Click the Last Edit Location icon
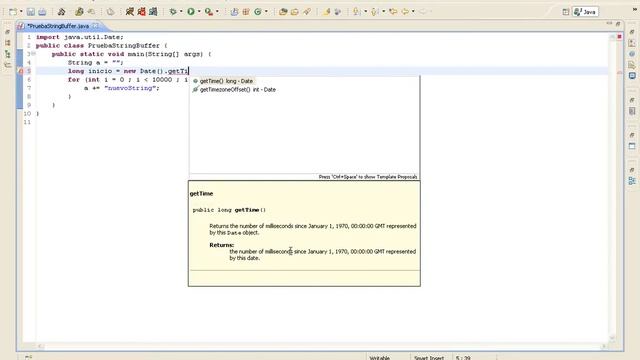The height and width of the screenshot is (360, 640). [393, 12]
